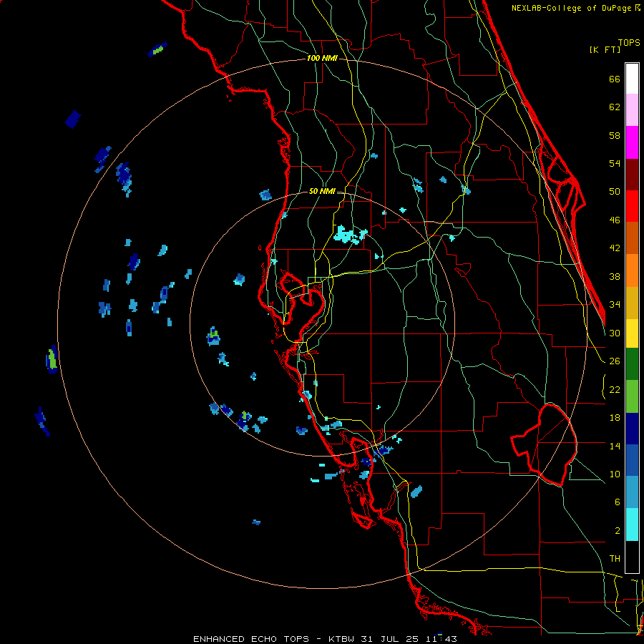Click the magenta swatch between 58 and 54
This screenshot has height=644, width=644.
(632, 142)
